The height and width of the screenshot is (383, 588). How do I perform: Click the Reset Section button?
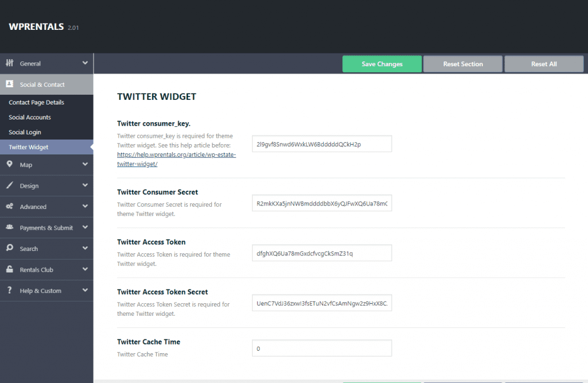(x=463, y=64)
